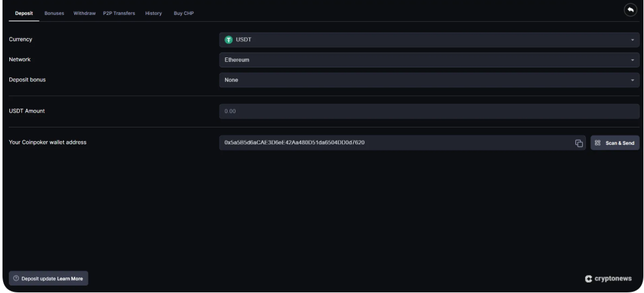Open the Withdraw tab
This screenshot has height=293, width=644.
(x=84, y=14)
